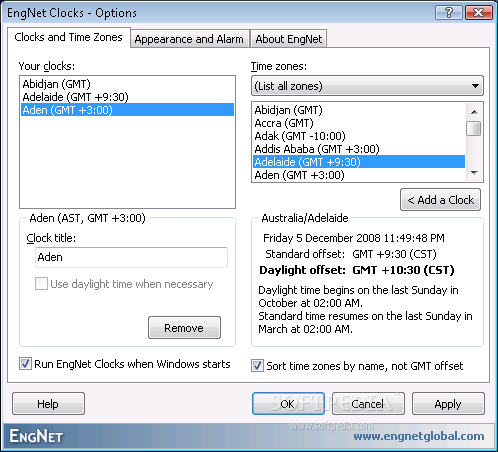Screen dimensions: 498x452
Task: Click the Remove button
Action: [x=184, y=328]
